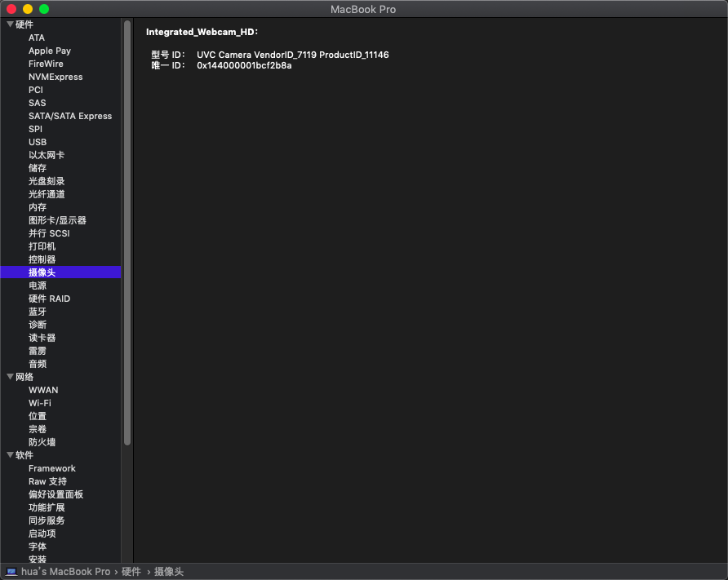Click the MacBook computer icon in path bar

pos(11,572)
